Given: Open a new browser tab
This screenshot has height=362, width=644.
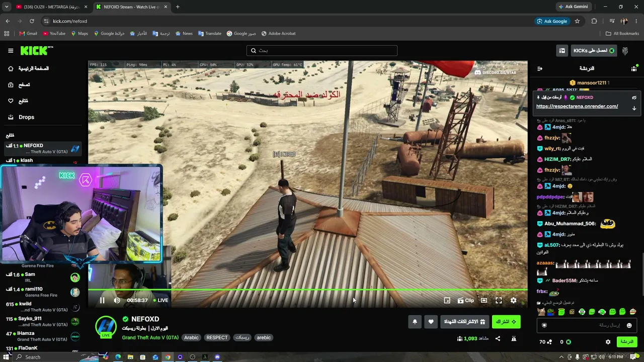Looking at the screenshot, I should tap(178, 7).
